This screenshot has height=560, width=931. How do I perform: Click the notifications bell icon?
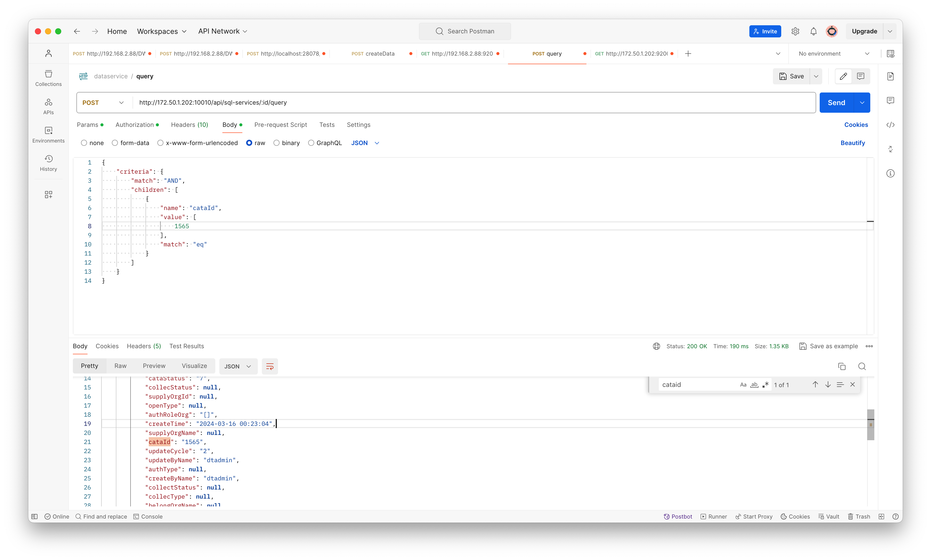point(814,31)
